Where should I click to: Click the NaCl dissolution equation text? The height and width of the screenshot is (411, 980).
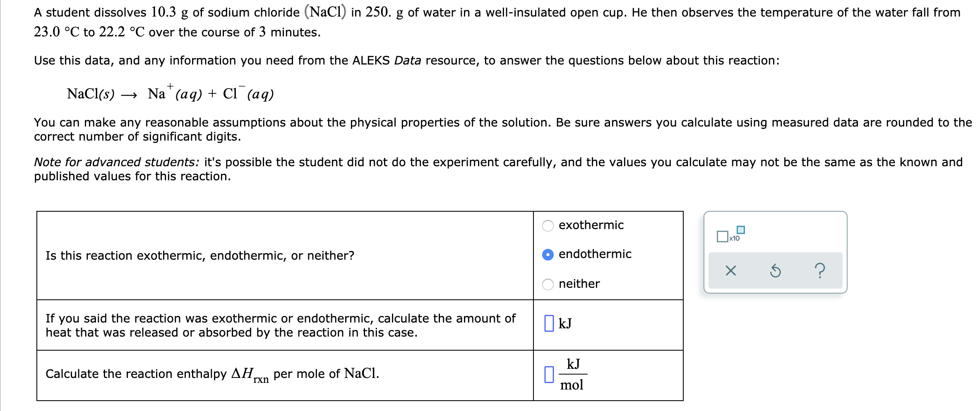tap(170, 94)
